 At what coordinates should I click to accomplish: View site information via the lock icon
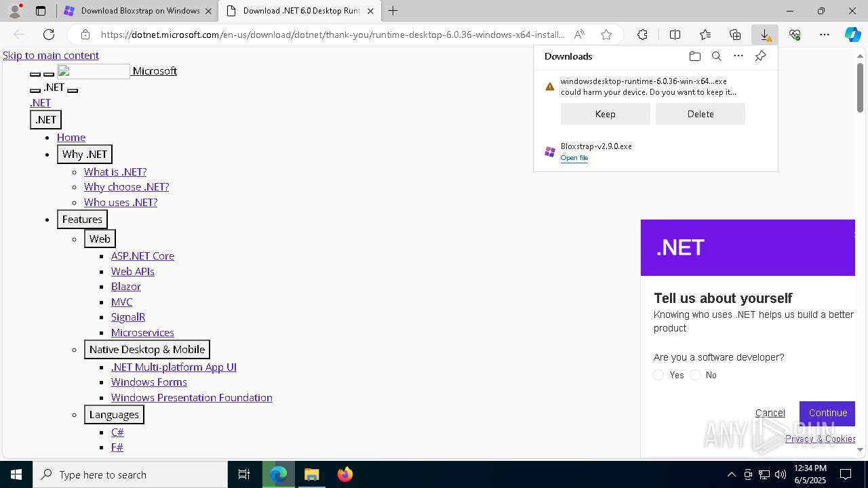click(x=85, y=35)
